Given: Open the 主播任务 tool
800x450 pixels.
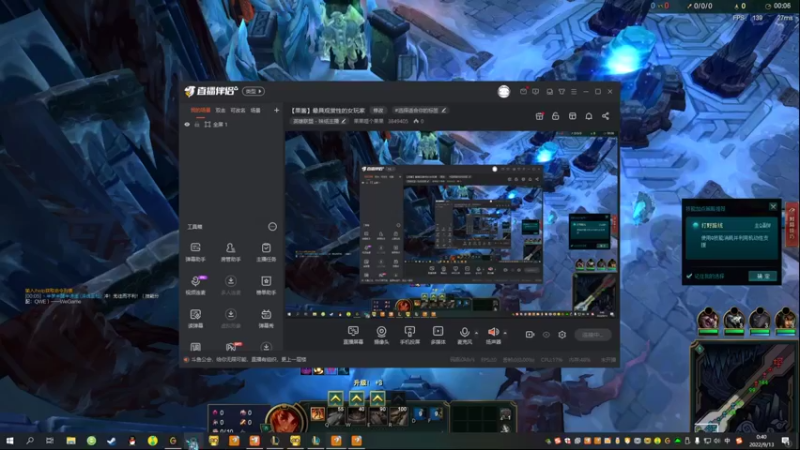Looking at the screenshot, I should pos(266,252).
